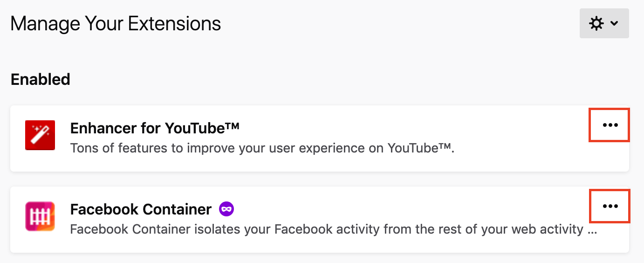Click the purple private browsing mask badge
Image resolution: width=644 pixels, height=263 pixels.
(x=226, y=209)
